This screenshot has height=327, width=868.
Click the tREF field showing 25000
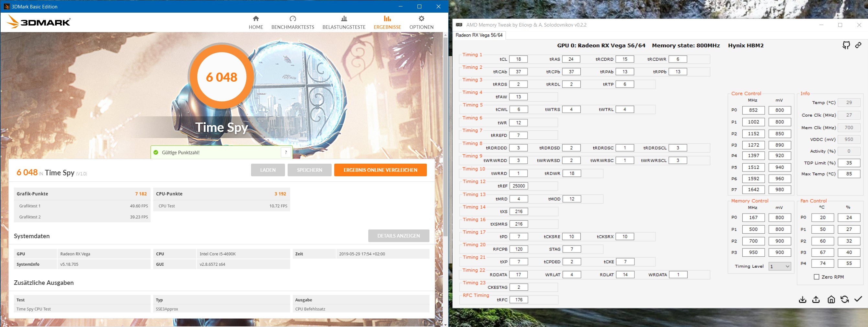point(519,186)
